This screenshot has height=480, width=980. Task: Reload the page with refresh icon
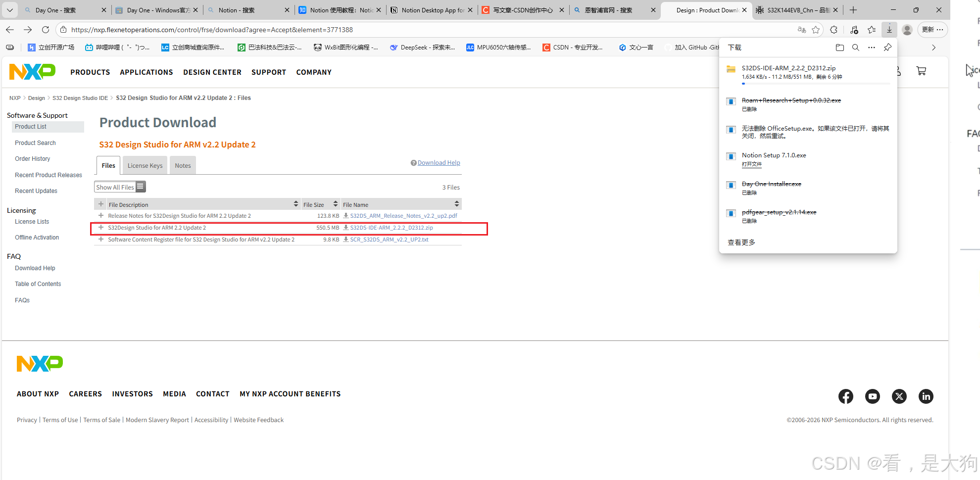coord(46,30)
